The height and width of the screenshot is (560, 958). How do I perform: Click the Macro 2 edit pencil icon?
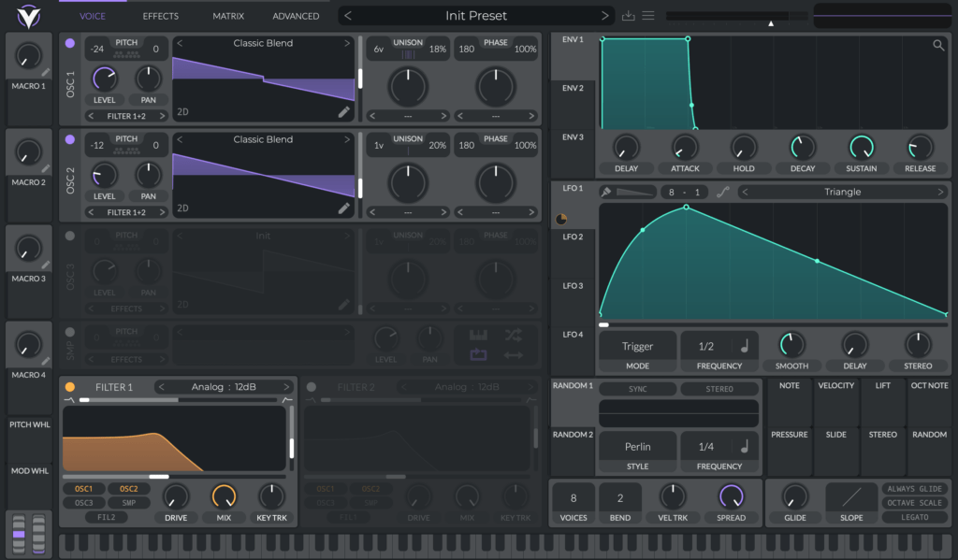46,168
